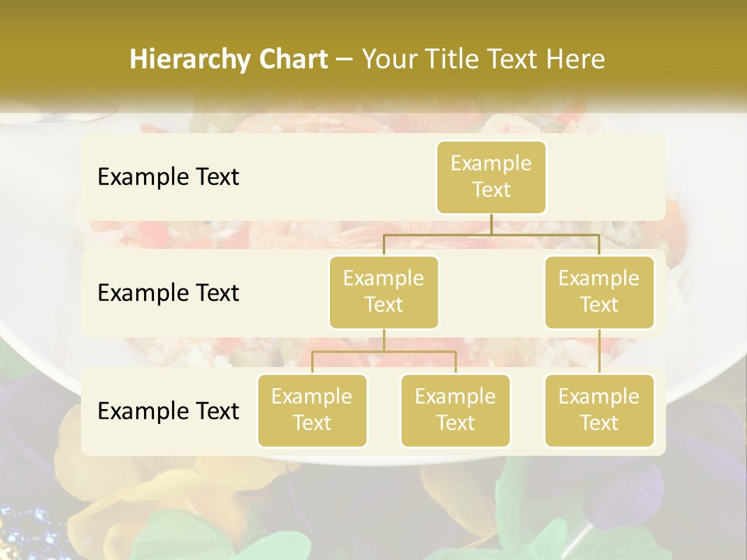Click the second row's Example Text label
The image size is (747, 560).
(168, 292)
